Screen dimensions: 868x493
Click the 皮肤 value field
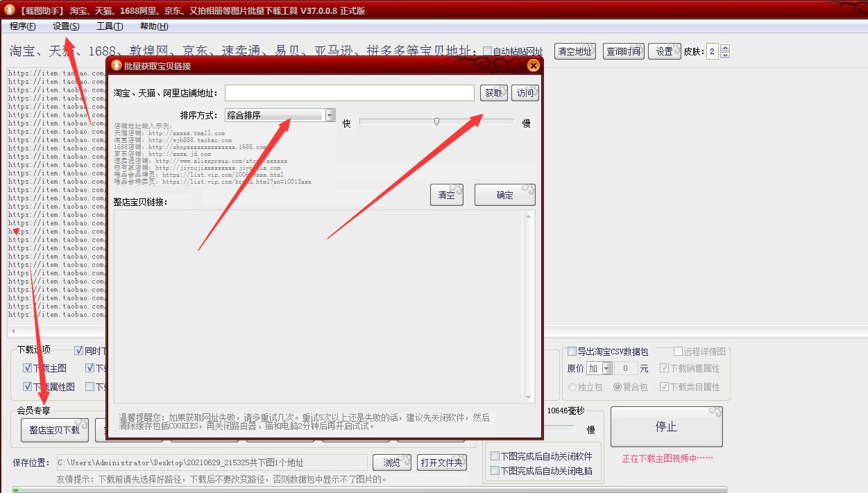pos(713,51)
